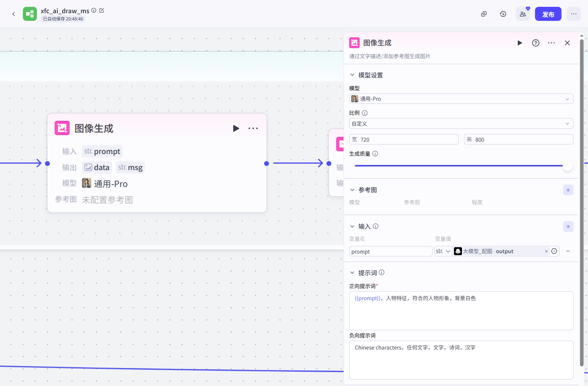Open the collaborators icon

click(523, 14)
